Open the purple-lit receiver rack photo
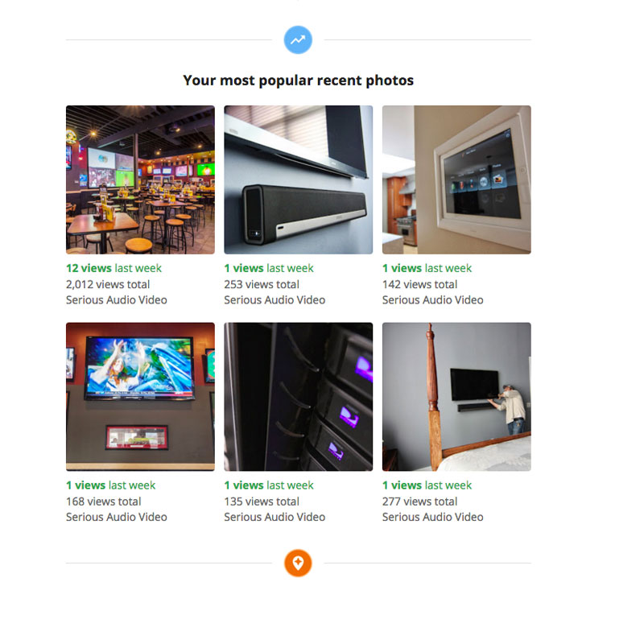This screenshot has width=644, height=644. 298,396
